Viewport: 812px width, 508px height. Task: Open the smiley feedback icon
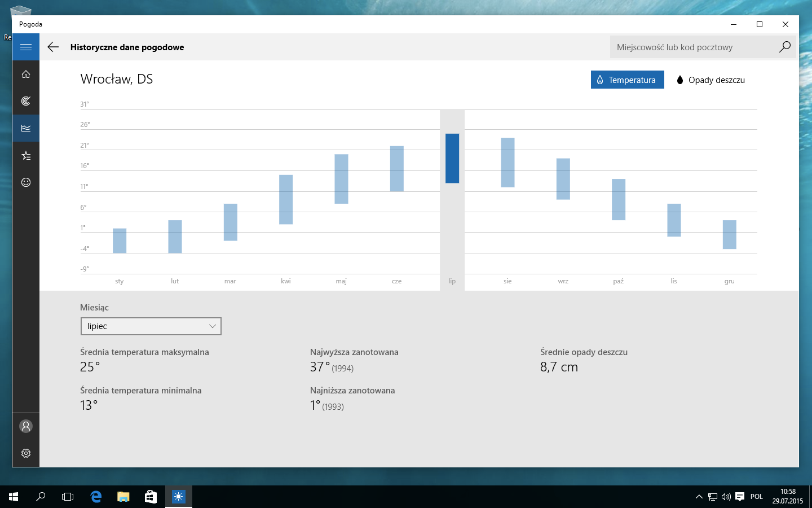pyautogui.click(x=26, y=182)
